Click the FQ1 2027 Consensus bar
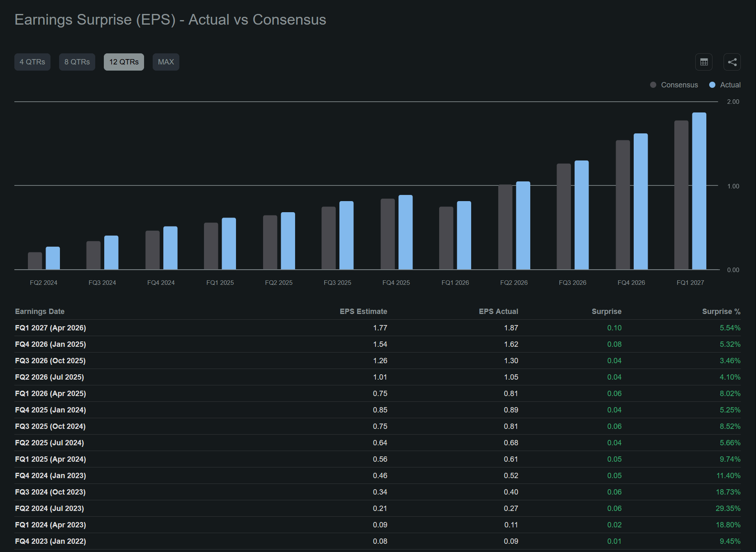756x552 pixels. tap(681, 195)
